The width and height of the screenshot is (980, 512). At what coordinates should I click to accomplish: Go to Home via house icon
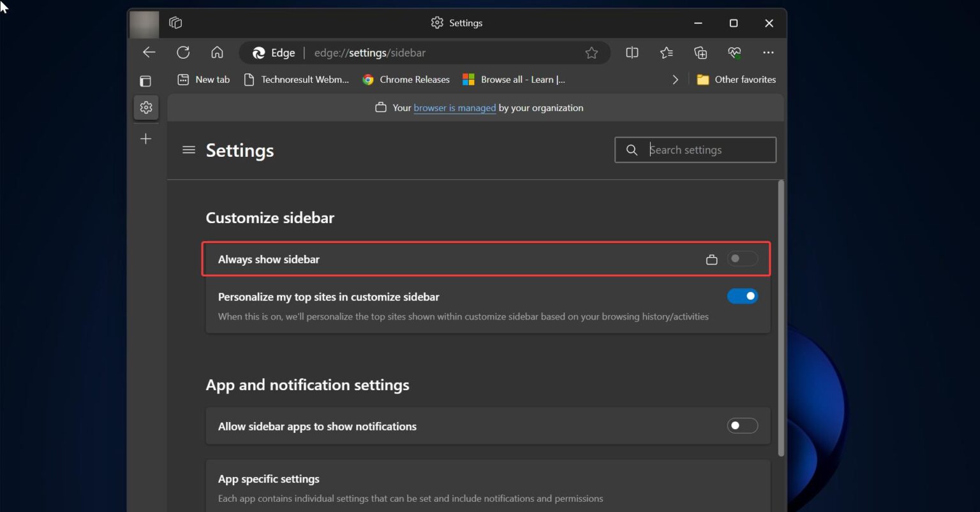(217, 53)
